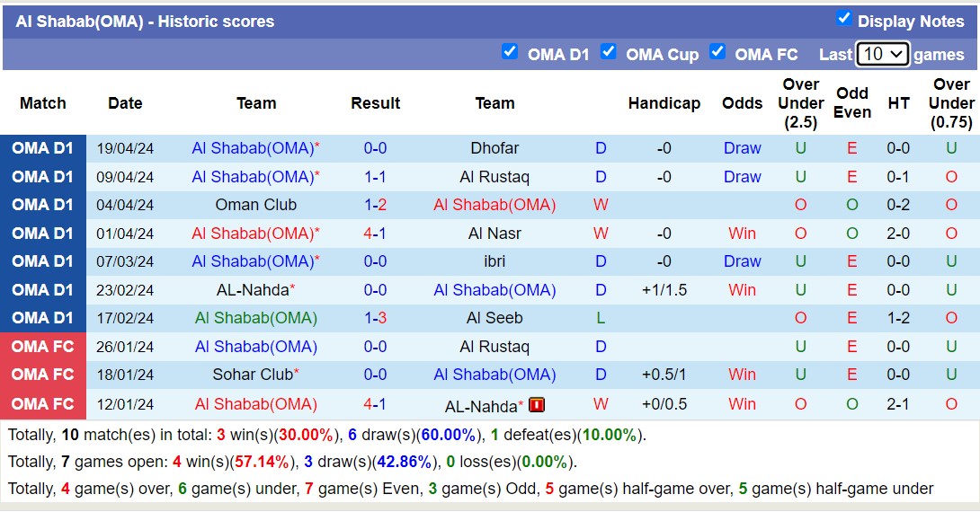Click the OMA FC label for 26/01/24 match
The width and height of the screenshot is (980, 512).
(x=43, y=347)
